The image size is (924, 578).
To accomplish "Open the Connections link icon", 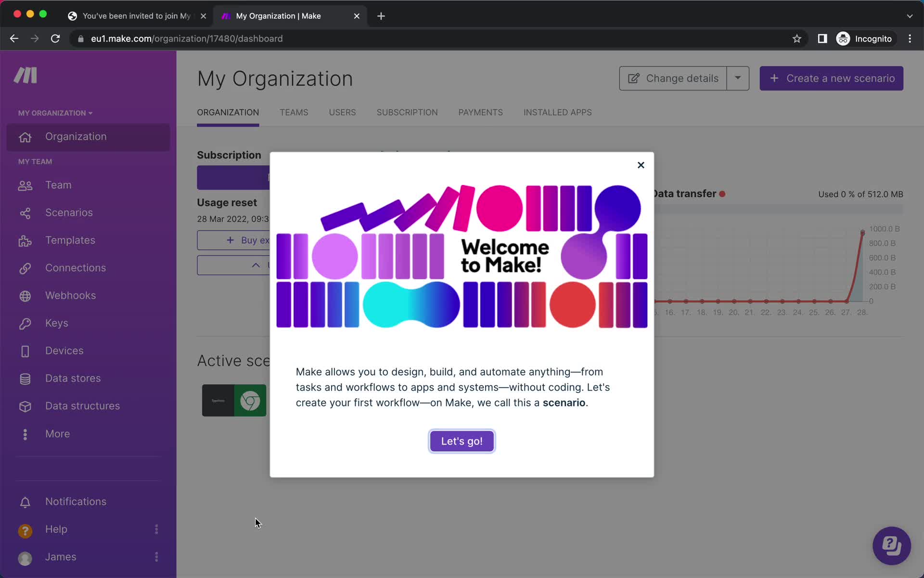I will (x=25, y=268).
